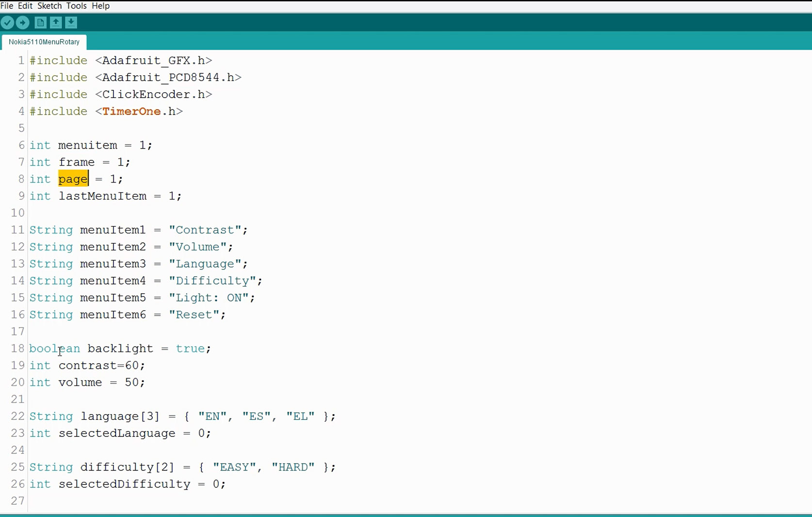Image resolution: width=812 pixels, height=517 pixels.
Task: Click the Verify checkmark icon
Action: point(7,22)
